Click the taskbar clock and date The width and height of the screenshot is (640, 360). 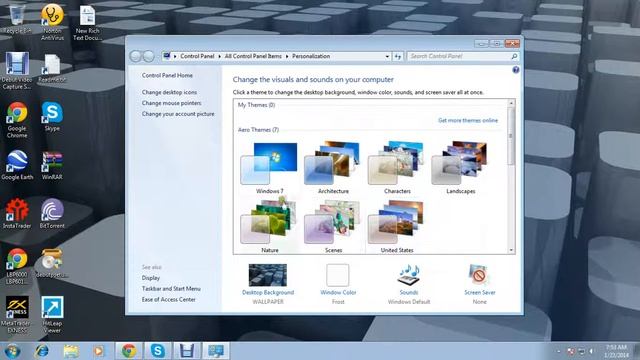point(616,351)
